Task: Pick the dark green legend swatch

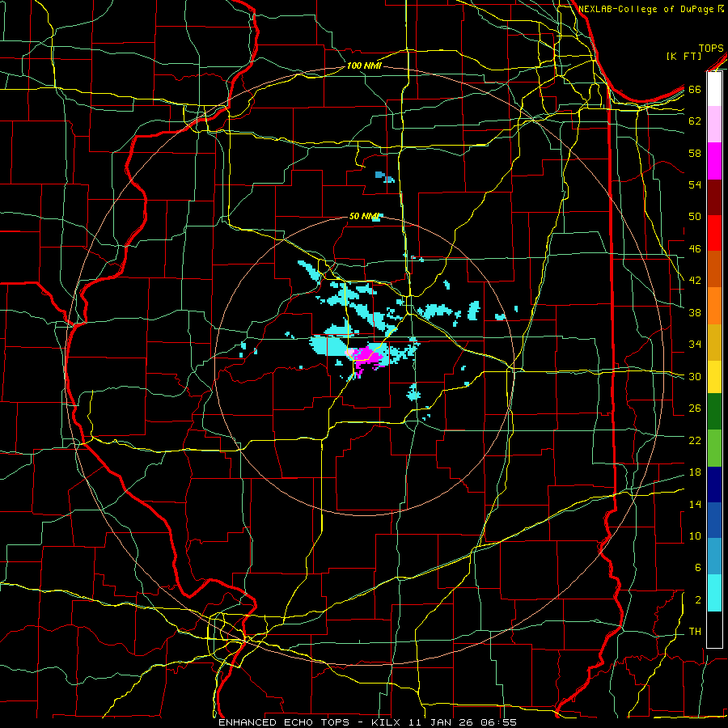Action: pos(714,412)
